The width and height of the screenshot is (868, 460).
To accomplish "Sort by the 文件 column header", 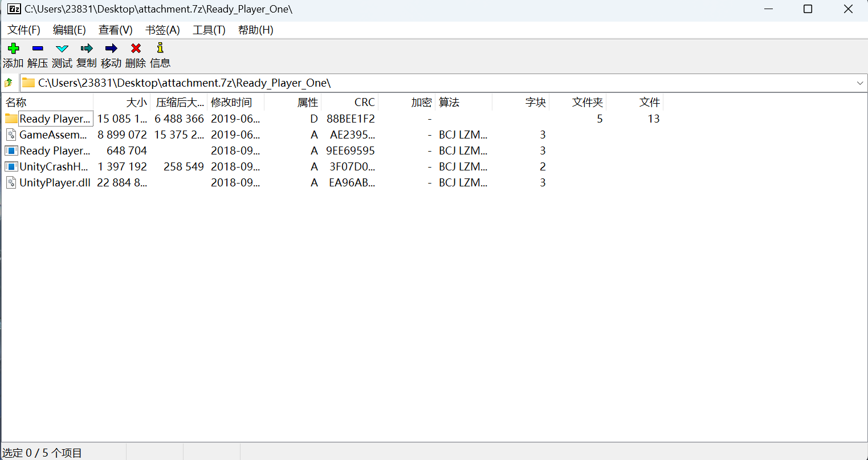I will [634, 103].
